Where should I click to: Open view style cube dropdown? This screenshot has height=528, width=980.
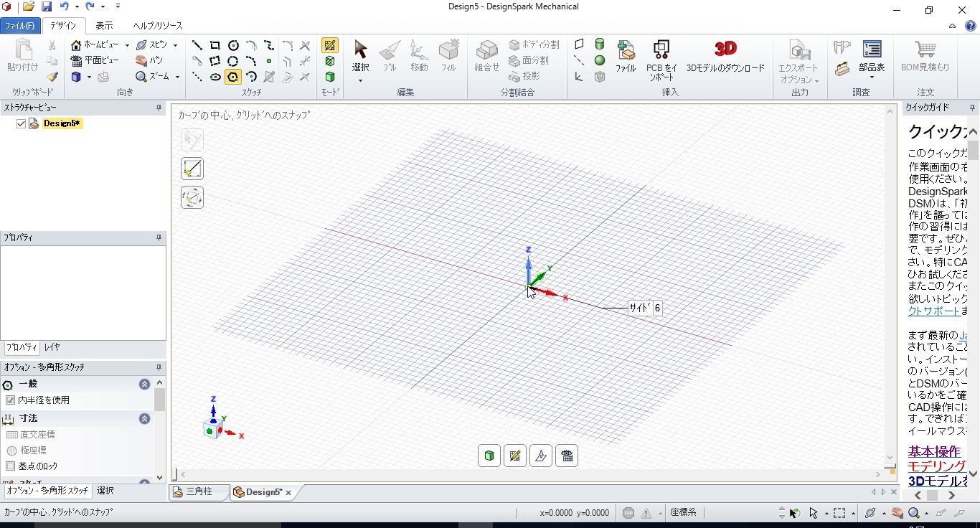click(89, 77)
